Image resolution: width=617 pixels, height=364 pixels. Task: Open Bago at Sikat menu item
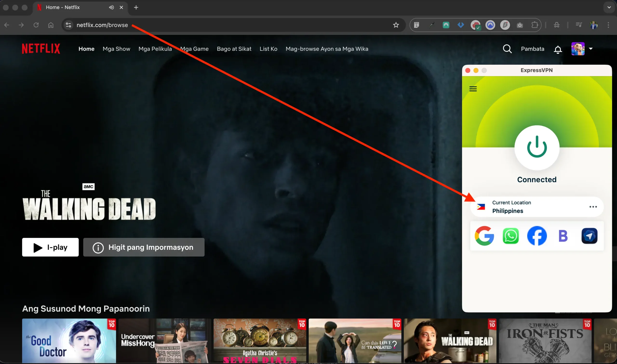click(x=234, y=49)
